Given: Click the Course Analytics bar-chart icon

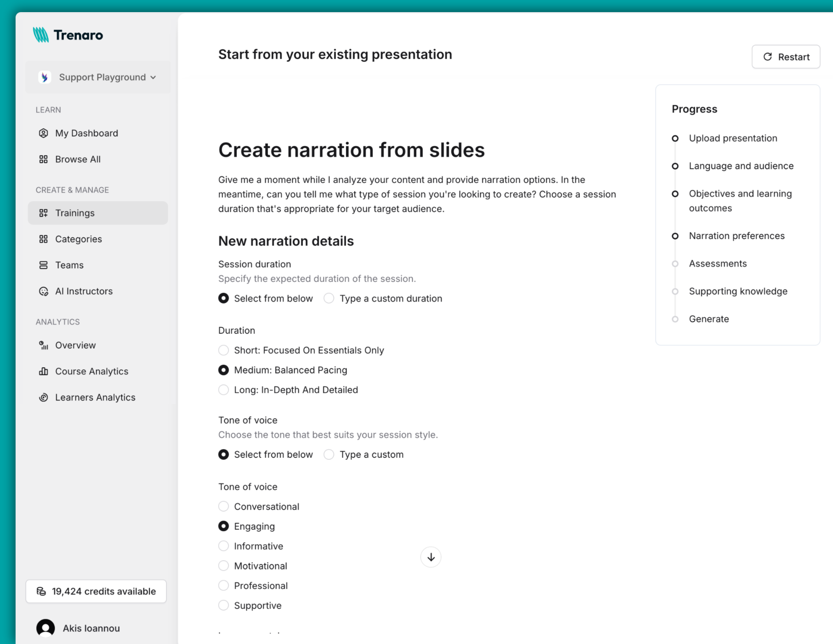Looking at the screenshot, I should click(x=43, y=371).
